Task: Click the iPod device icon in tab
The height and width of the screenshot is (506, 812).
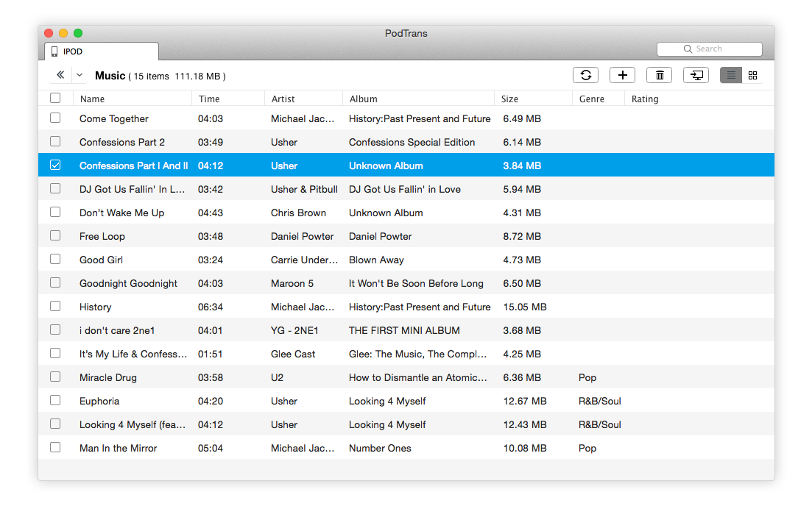Action: [x=54, y=51]
